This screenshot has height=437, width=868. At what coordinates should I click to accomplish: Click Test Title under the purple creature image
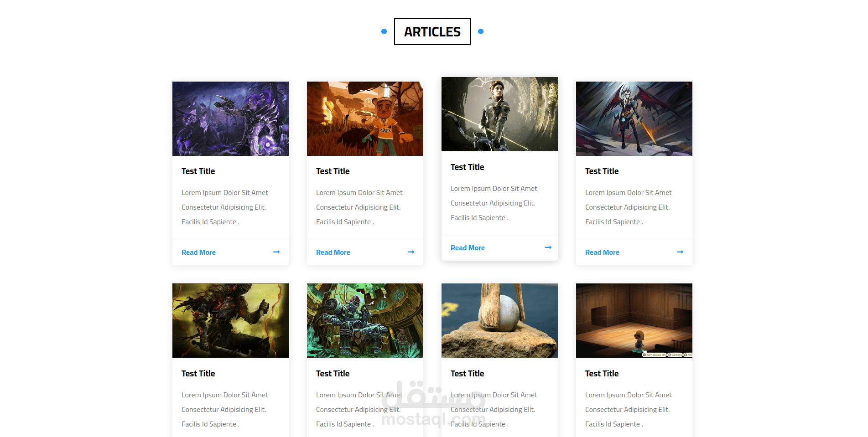(x=198, y=171)
